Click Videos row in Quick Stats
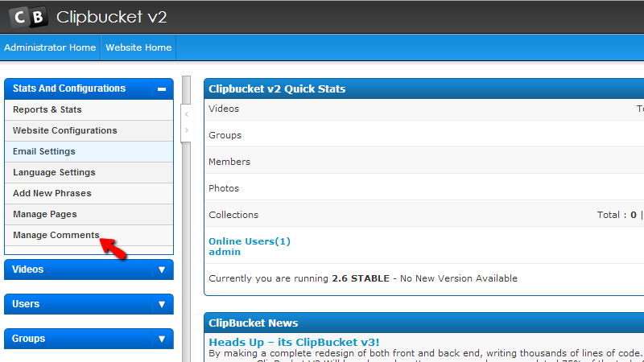The width and height of the screenshot is (644, 362). tap(424, 109)
